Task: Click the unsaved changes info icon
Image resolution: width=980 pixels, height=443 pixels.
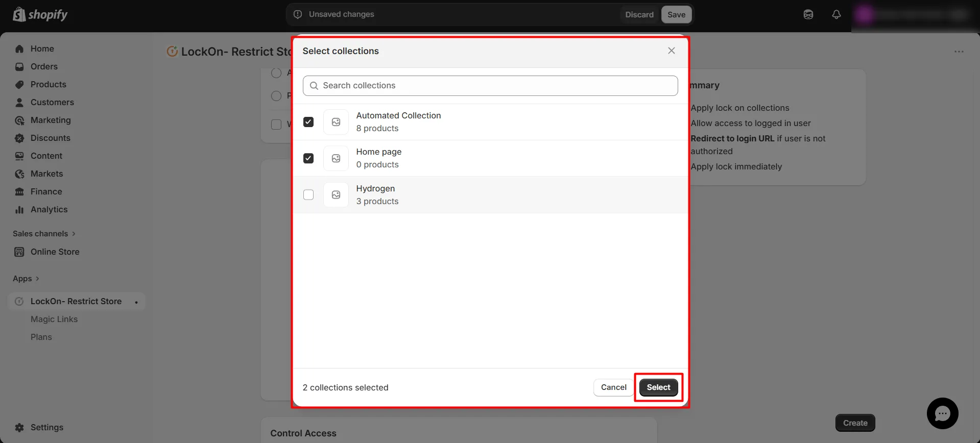Action: tap(298, 14)
